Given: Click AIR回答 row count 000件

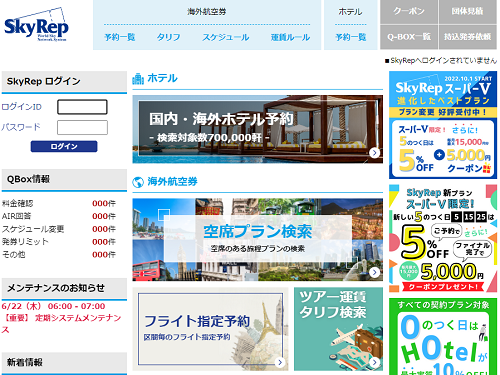Looking at the screenshot, I should click(x=104, y=216).
